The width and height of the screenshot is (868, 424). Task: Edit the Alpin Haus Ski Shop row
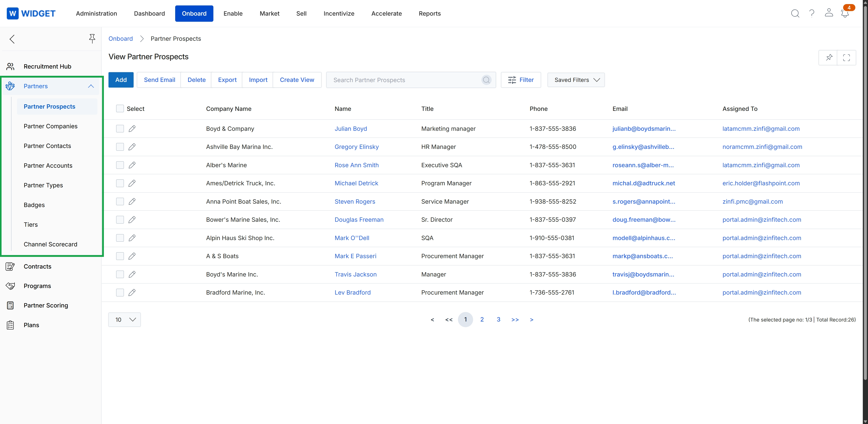[132, 238]
